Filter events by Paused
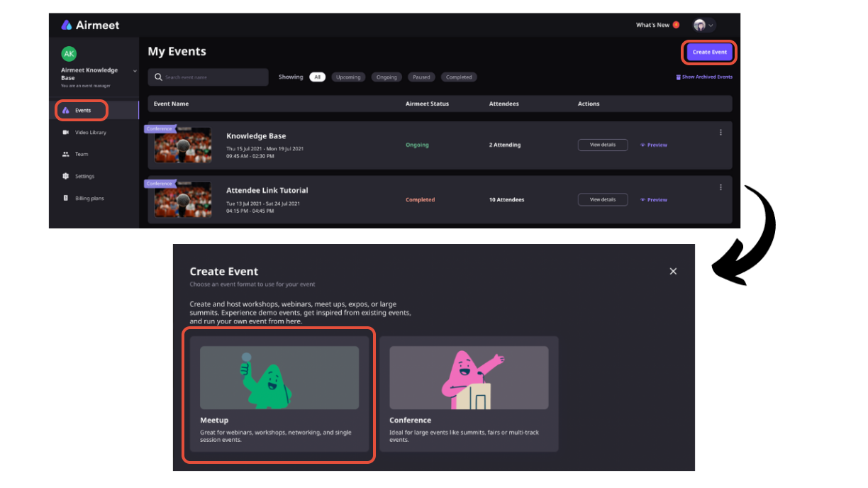Image resolution: width=868 pixels, height=488 pixels. click(422, 77)
